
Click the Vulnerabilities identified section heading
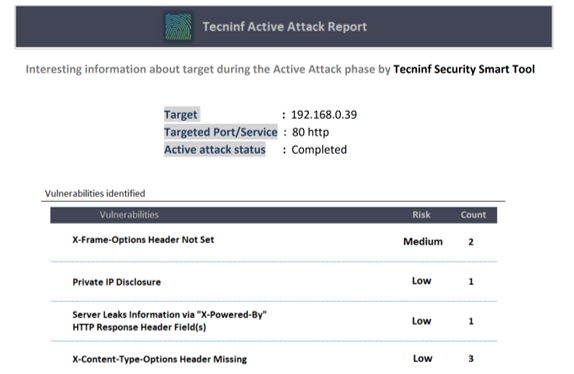pyautogui.click(x=95, y=193)
